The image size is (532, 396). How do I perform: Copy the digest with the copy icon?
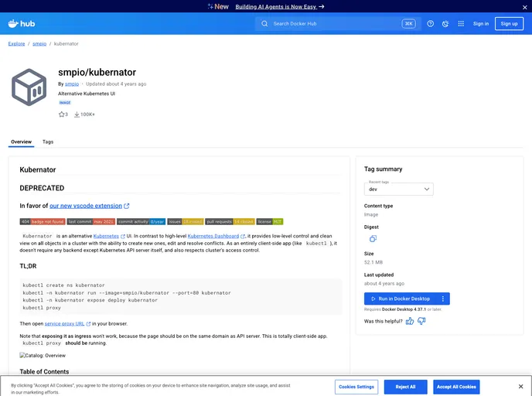coord(373,238)
